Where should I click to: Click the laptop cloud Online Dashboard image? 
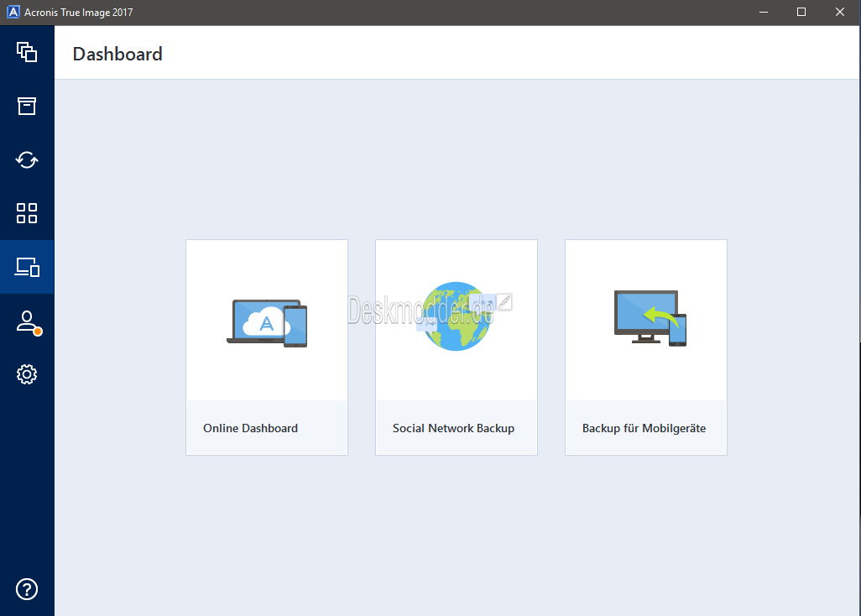click(x=267, y=323)
